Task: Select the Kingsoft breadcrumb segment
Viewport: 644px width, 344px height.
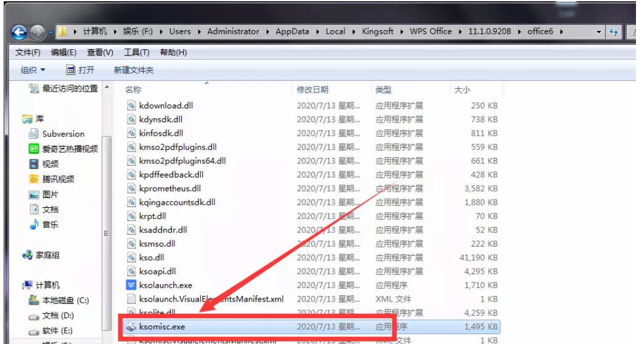Action: pyautogui.click(x=377, y=31)
